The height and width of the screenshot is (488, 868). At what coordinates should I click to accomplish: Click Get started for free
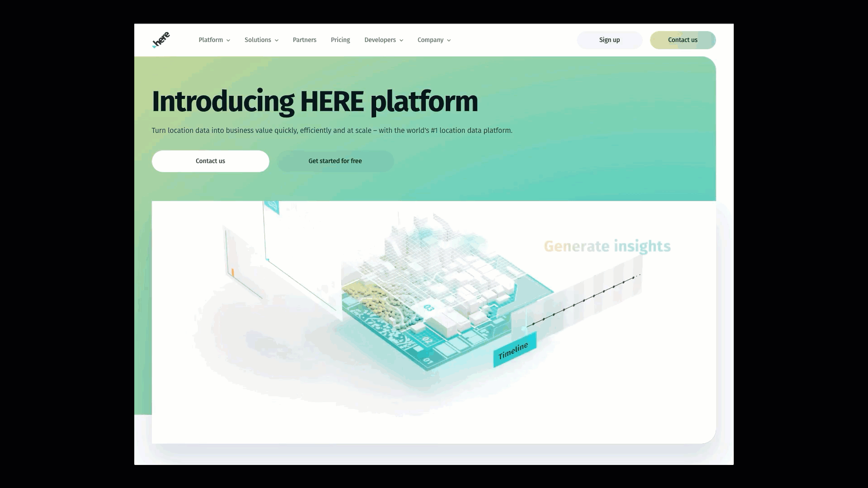pyautogui.click(x=335, y=161)
